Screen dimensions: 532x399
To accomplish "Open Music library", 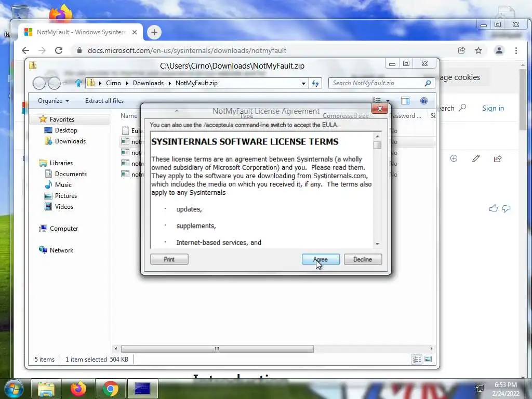I will (x=63, y=185).
